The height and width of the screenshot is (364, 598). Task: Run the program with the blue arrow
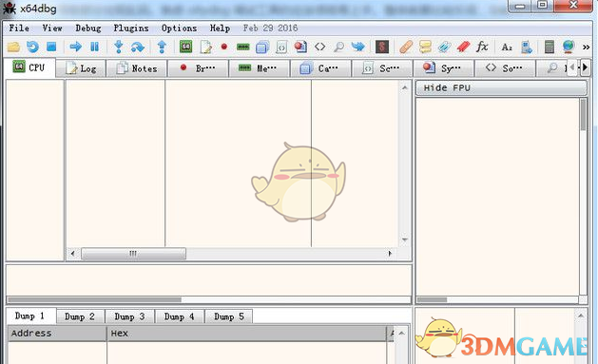click(x=75, y=47)
